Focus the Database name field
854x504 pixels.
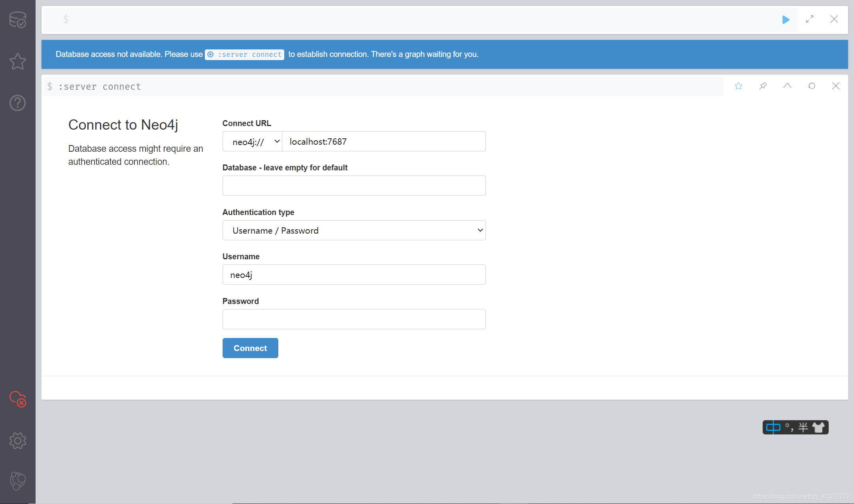click(x=354, y=186)
